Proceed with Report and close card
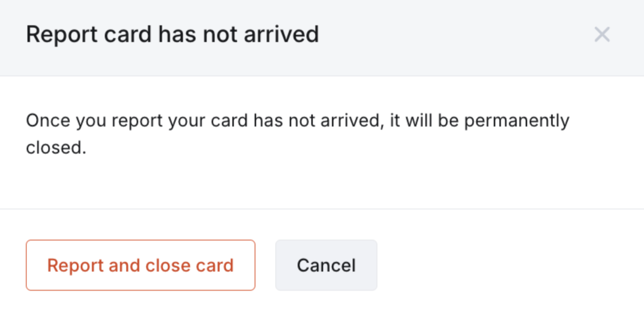Screen dimensions: 644x318 coord(140,265)
